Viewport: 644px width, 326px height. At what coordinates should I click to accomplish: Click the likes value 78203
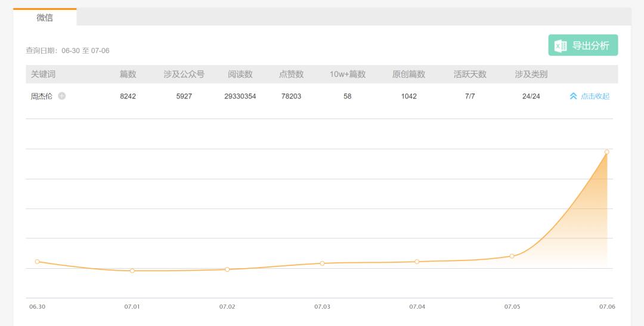(x=291, y=97)
